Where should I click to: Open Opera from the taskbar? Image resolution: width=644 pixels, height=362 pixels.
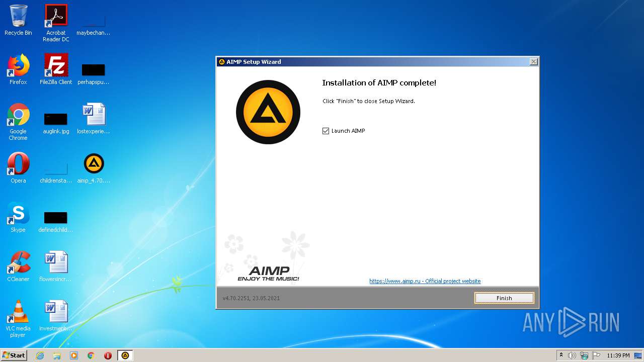(x=108, y=355)
